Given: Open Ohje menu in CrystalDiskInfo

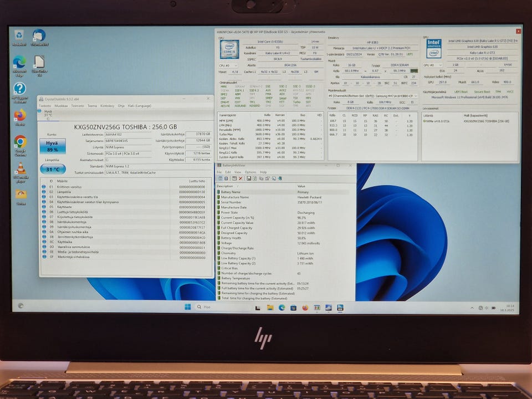Looking at the screenshot, I should (x=121, y=106).
